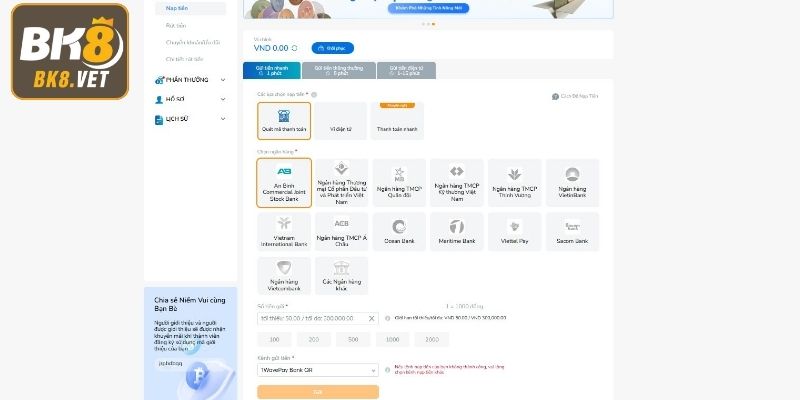Click the BK8.VET logo
800x400 pixels.
pos(70,51)
